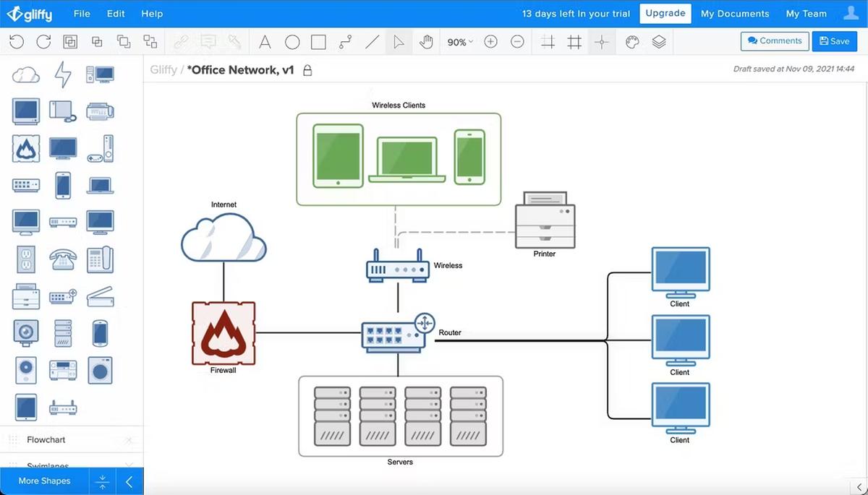Select the Connector tool
The width and height of the screenshot is (868, 495).
pyautogui.click(x=346, y=42)
